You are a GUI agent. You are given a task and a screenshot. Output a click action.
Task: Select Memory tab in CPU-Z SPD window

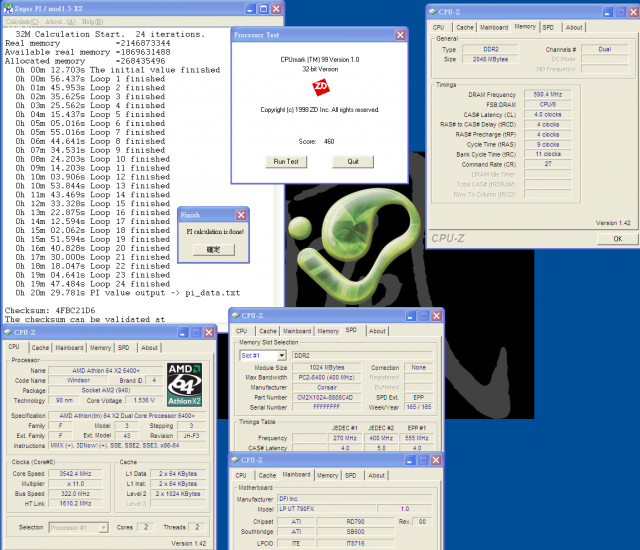click(328, 331)
